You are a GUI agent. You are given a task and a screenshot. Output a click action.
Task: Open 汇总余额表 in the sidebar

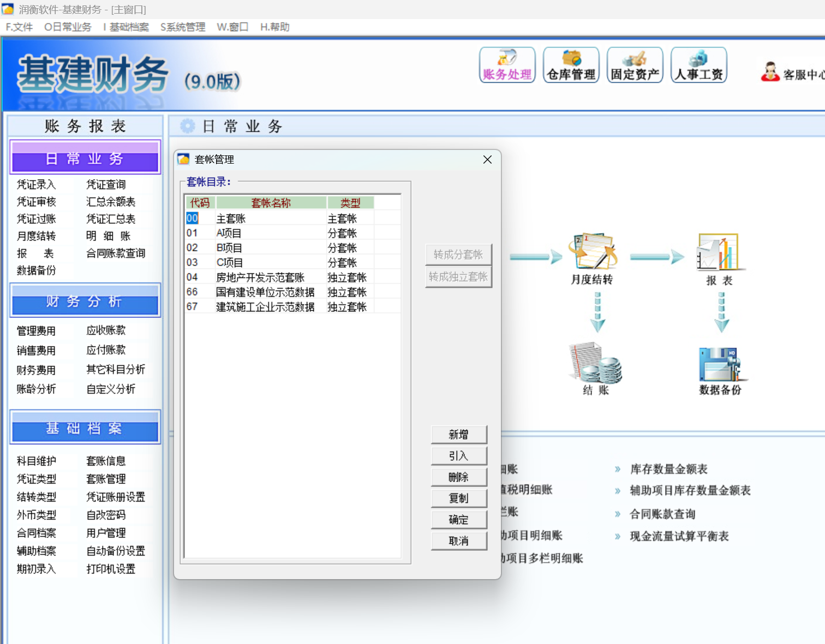pos(111,202)
